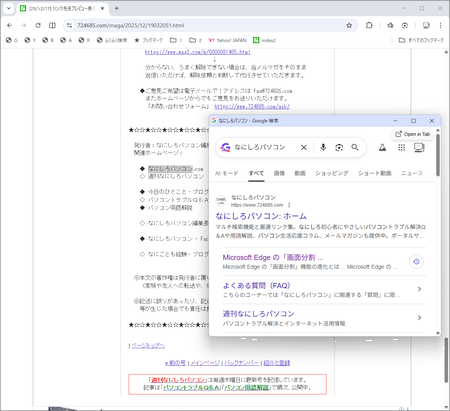Open the バックナンバー link
Viewport: 450px width, 411px height.
point(242,363)
